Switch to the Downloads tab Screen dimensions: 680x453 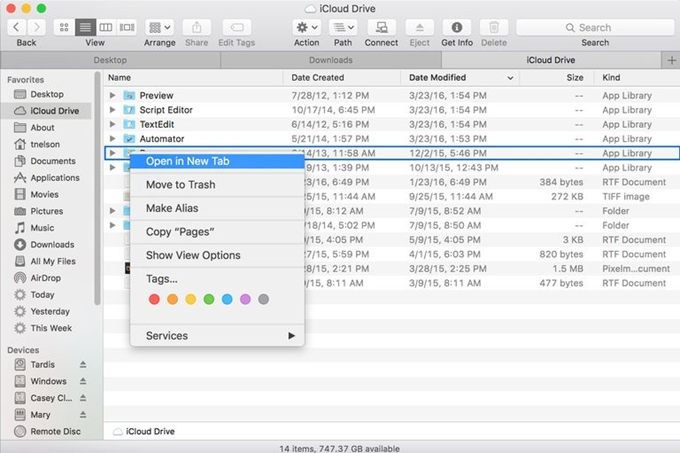(x=331, y=60)
